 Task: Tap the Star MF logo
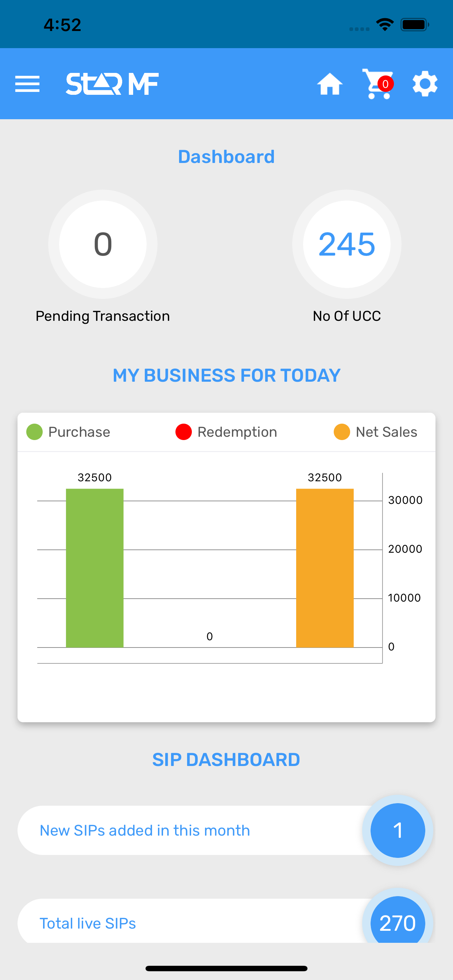(x=112, y=84)
